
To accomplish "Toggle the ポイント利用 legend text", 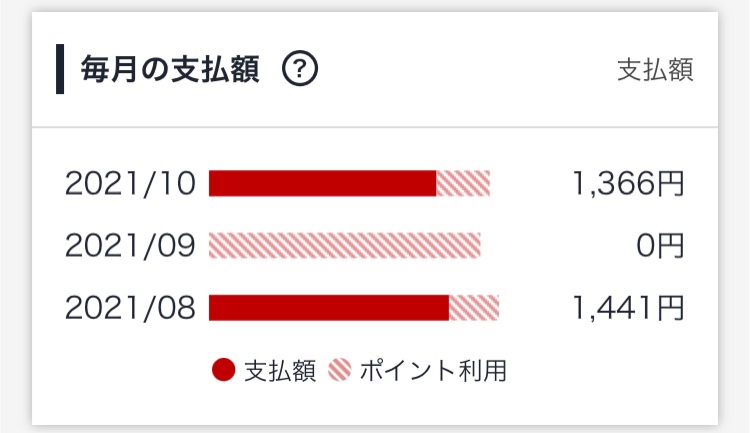I will [x=432, y=371].
